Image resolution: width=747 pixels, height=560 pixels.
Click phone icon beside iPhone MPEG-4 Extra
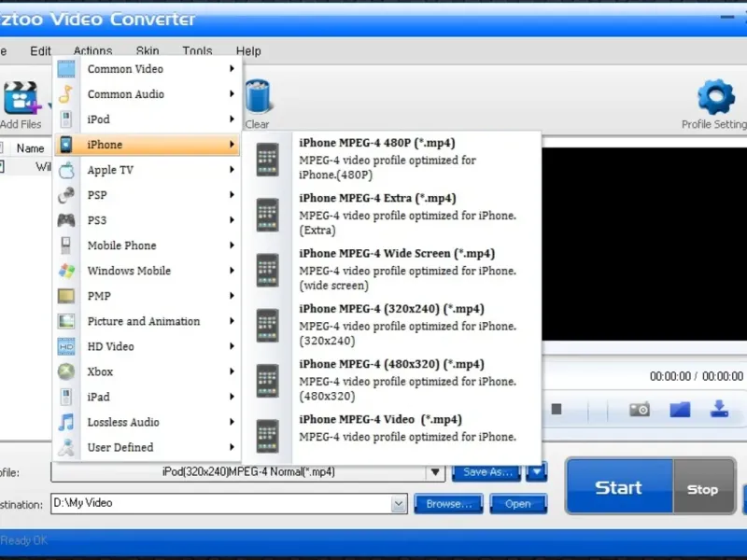coord(267,215)
